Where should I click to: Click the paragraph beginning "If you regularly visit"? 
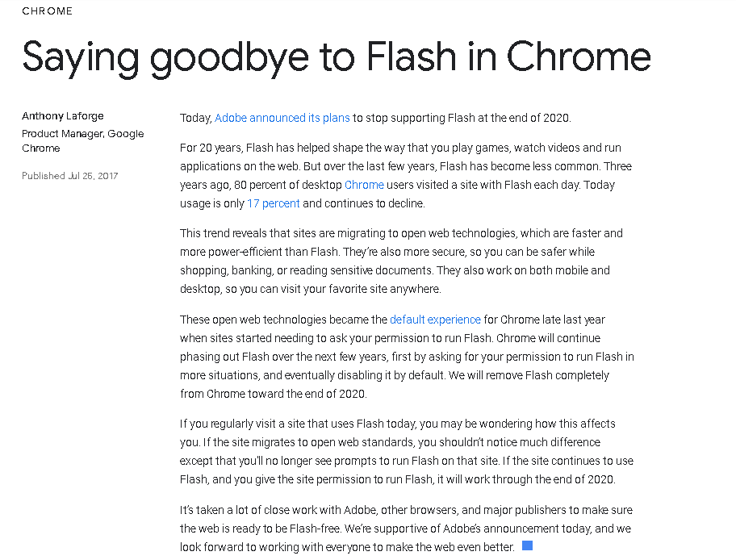coord(406,451)
